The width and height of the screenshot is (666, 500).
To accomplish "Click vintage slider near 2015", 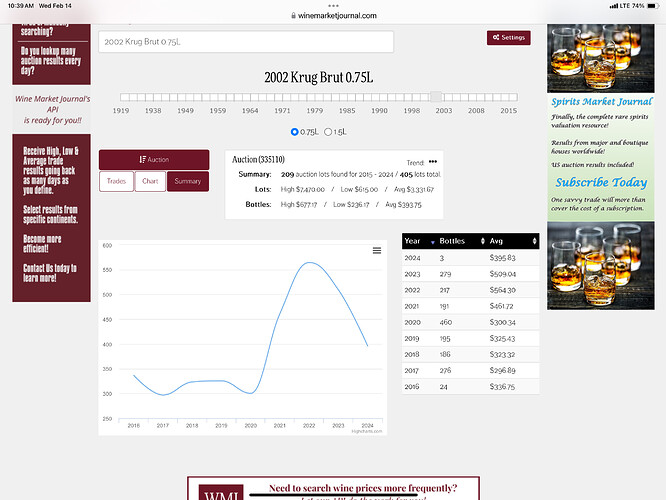I will [509, 97].
